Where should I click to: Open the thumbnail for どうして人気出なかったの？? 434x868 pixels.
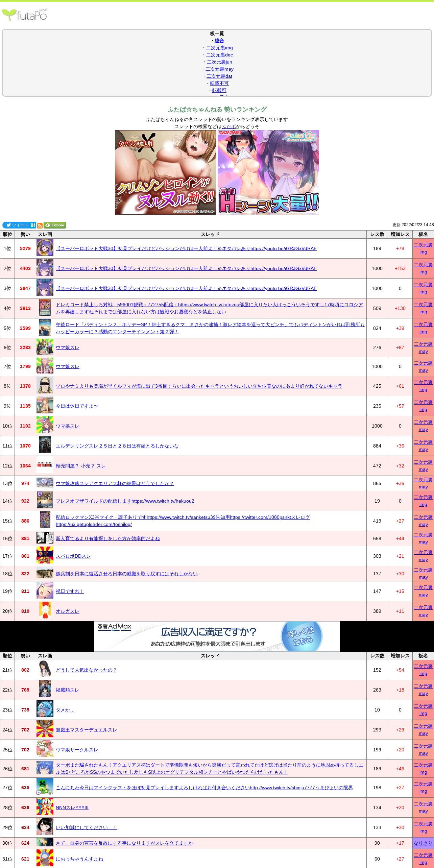tap(45, 670)
